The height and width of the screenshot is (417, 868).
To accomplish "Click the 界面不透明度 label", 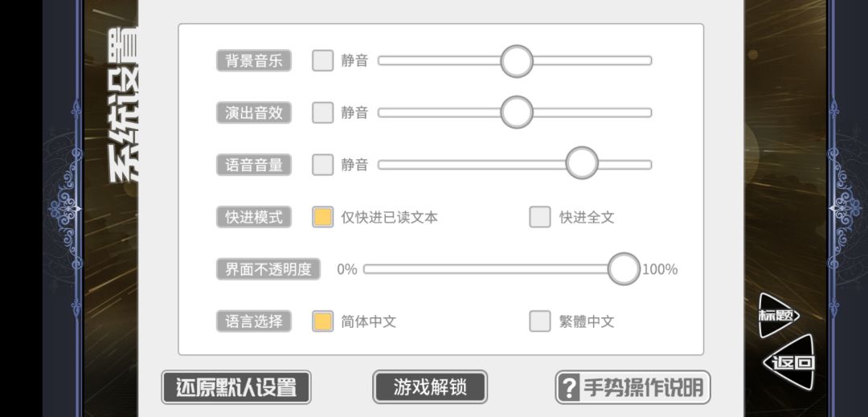I will tap(268, 269).
